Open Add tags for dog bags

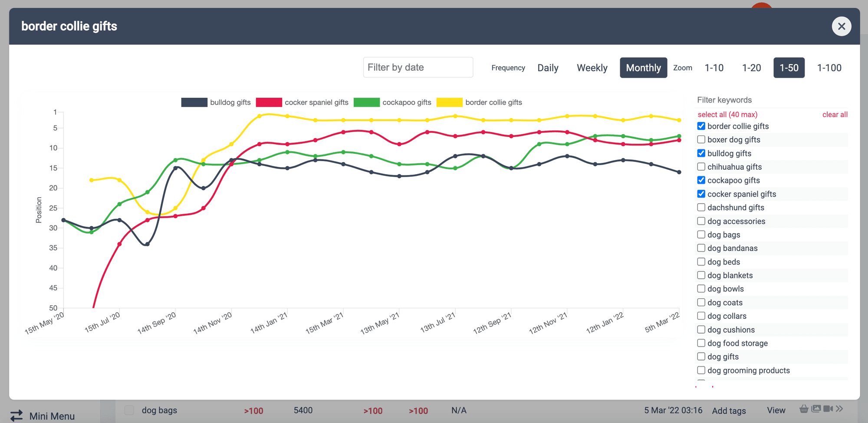(x=729, y=410)
